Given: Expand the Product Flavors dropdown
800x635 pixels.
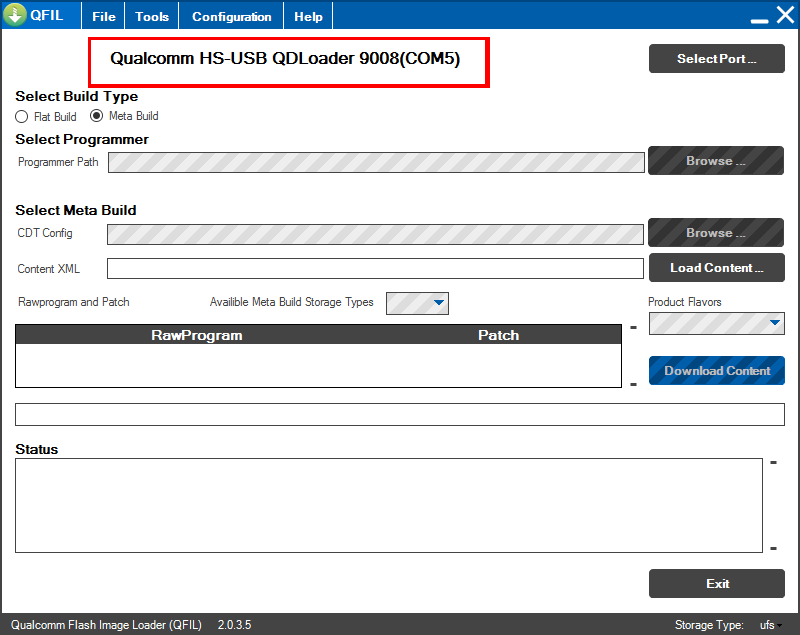Looking at the screenshot, I should coord(716,323).
